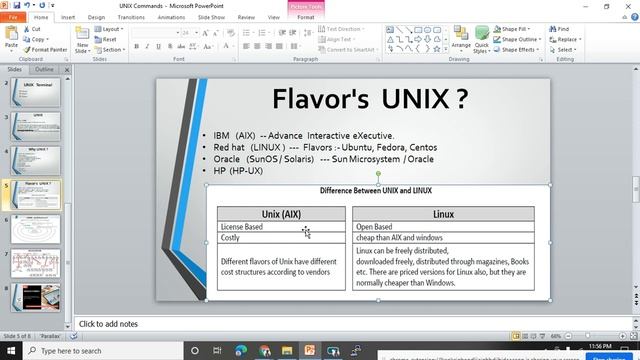Select the Text Box shape in gallery

point(390,30)
